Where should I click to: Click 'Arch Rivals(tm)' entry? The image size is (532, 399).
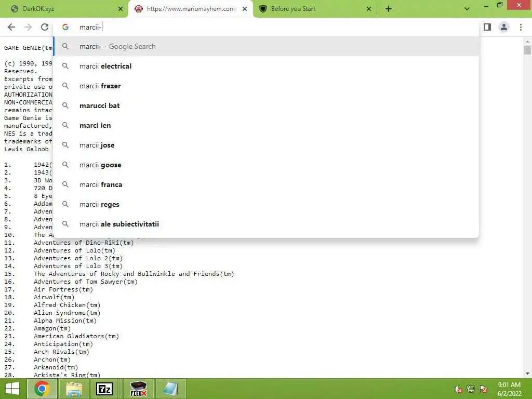click(x=61, y=352)
